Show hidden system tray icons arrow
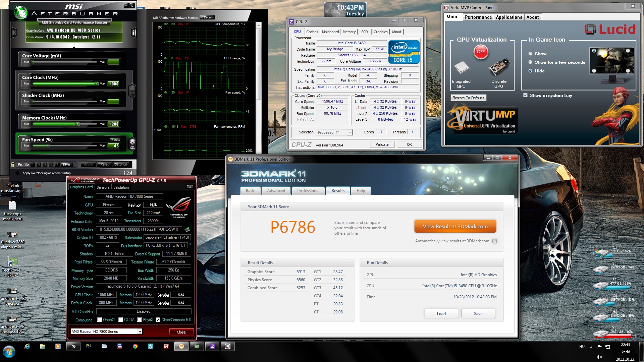This screenshot has height=362, width=644. click(591, 347)
